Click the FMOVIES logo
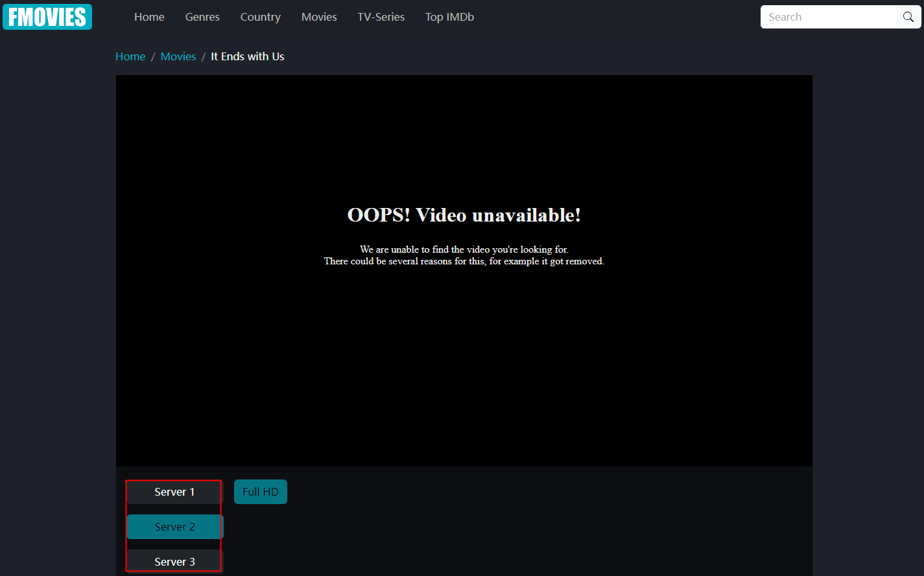 (47, 17)
